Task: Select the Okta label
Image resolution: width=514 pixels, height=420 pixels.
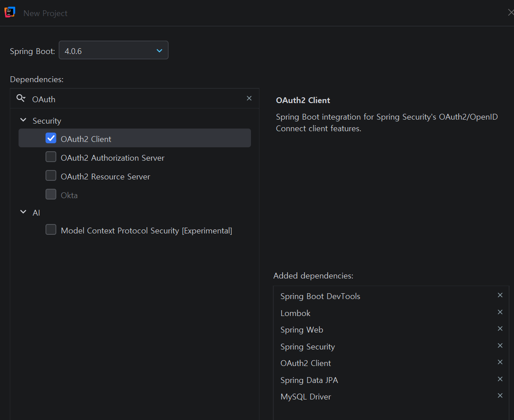Action: coord(69,195)
